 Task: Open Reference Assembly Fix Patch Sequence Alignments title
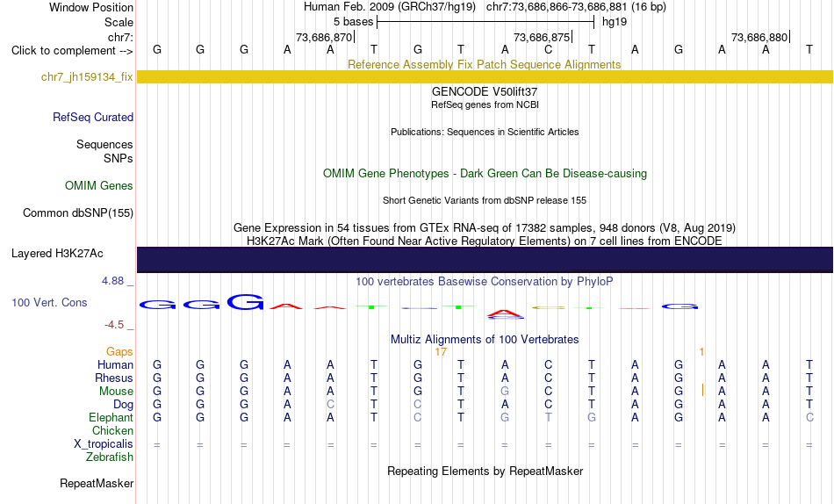pyautogui.click(x=485, y=64)
